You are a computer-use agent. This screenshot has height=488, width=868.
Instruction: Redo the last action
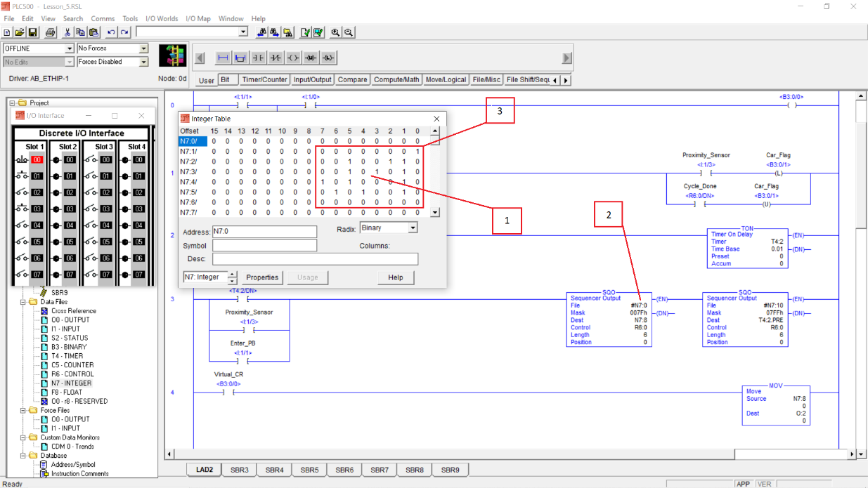[x=124, y=32]
